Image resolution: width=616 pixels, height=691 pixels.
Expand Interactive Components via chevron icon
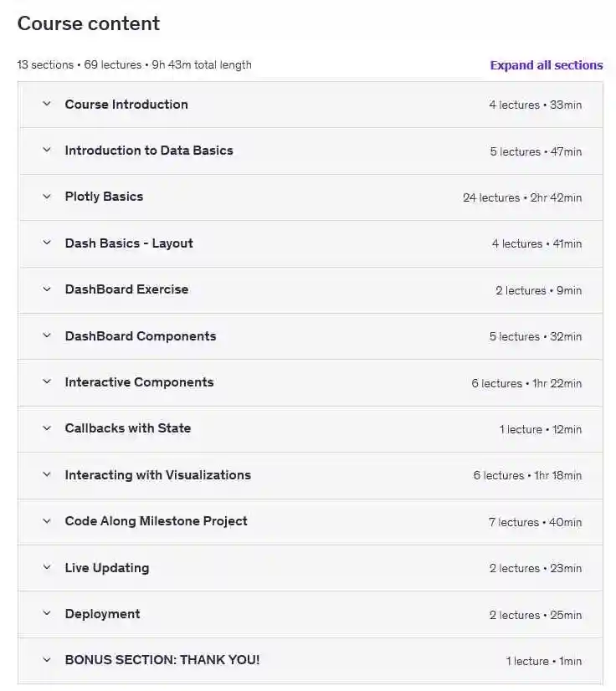[47, 382]
